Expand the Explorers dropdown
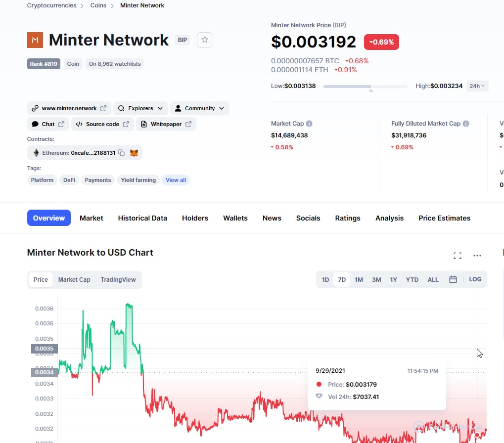The image size is (504, 443). pos(140,108)
